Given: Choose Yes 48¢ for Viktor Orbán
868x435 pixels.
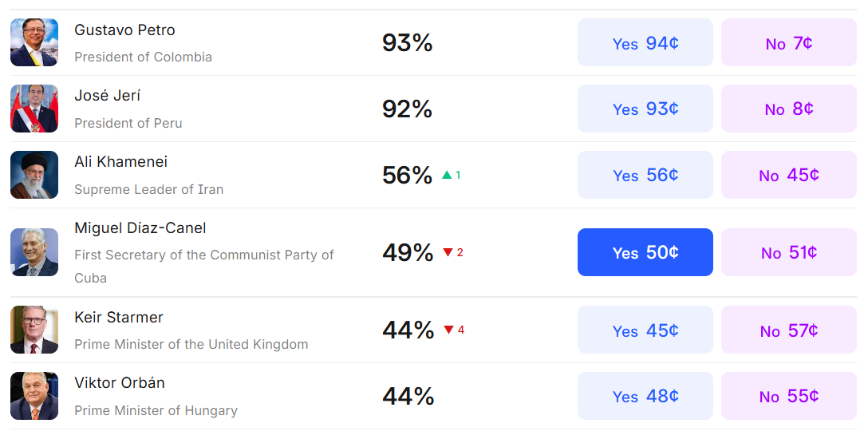Looking at the screenshot, I should click(x=645, y=396).
